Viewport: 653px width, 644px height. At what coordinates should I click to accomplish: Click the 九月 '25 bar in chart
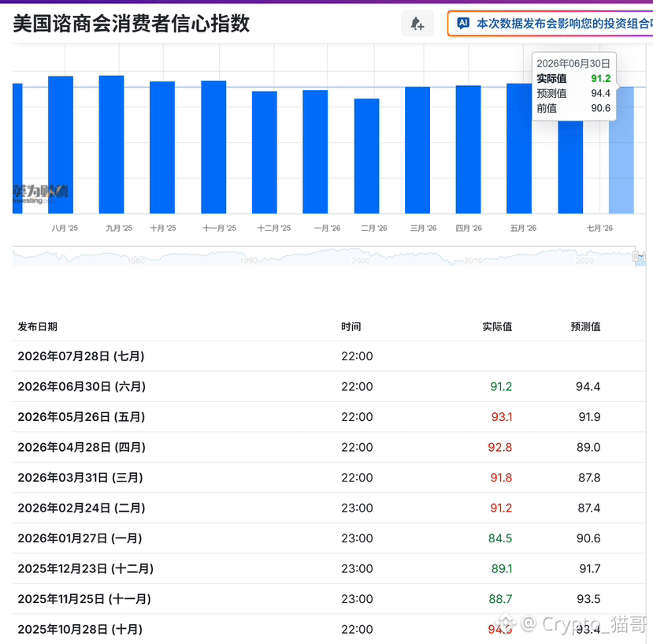coord(112,144)
